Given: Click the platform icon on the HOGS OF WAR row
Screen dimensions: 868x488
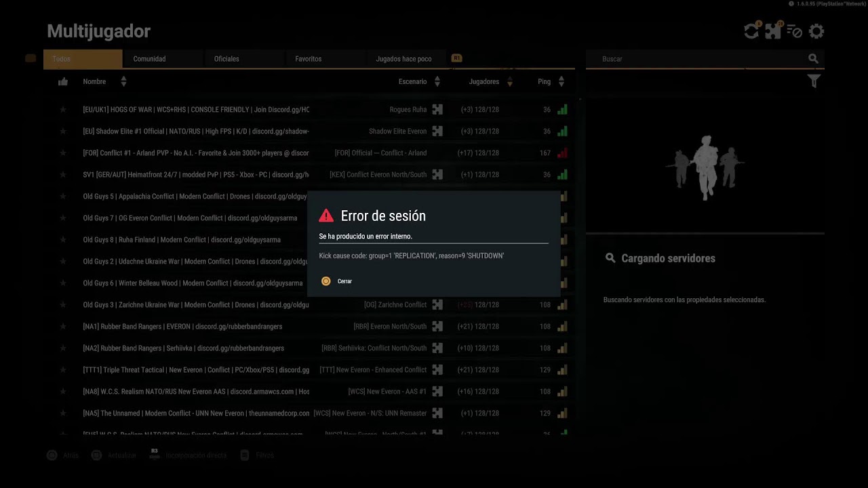Looking at the screenshot, I should click(x=437, y=109).
